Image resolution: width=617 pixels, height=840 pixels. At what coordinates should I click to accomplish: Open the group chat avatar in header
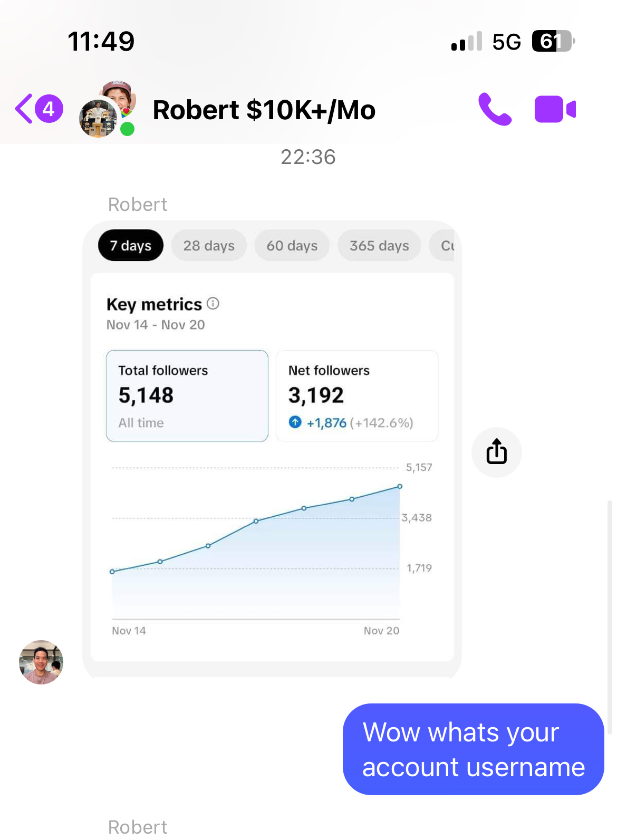pyautogui.click(x=108, y=109)
